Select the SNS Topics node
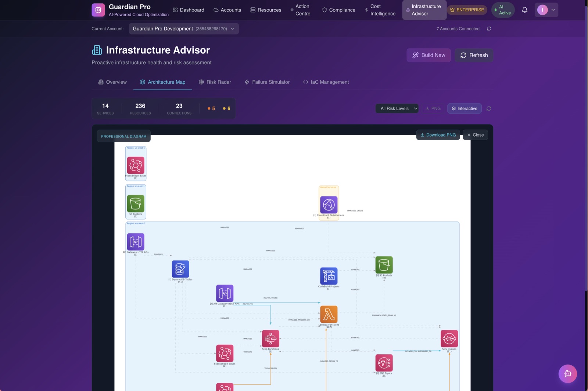Screen dimensions: 588x391 (x=384, y=363)
